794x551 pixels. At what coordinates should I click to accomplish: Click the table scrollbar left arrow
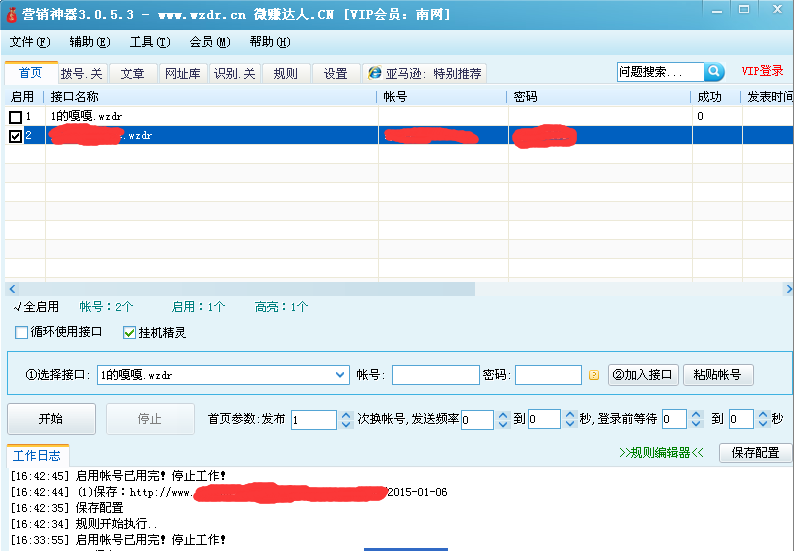pyautogui.click(x=13, y=289)
